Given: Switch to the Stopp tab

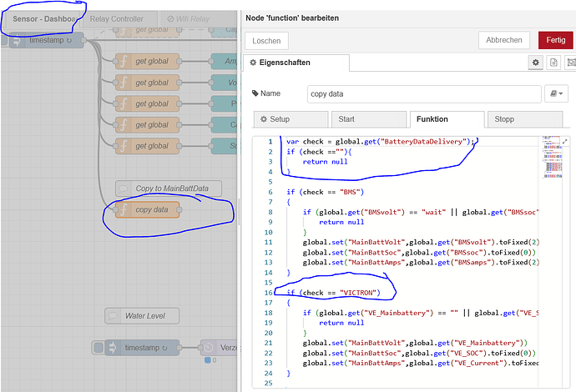Looking at the screenshot, I should pyautogui.click(x=524, y=119).
